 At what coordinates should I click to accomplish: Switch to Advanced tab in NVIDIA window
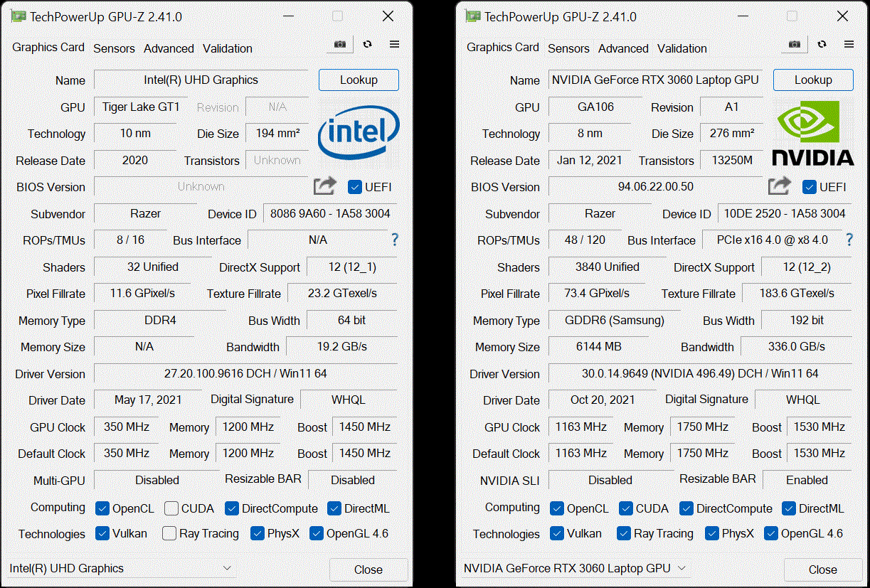pyautogui.click(x=623, y=48)
